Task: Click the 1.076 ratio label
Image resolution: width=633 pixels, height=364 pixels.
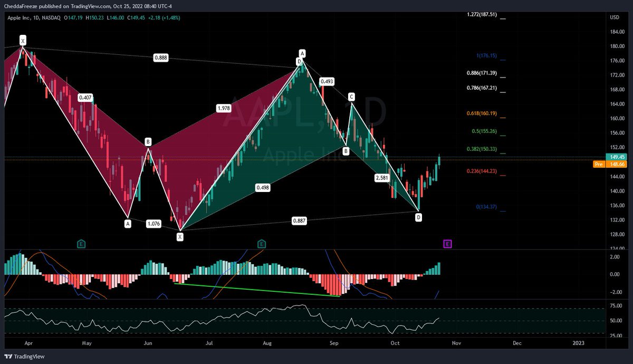Action: click(x=154, y=224)
